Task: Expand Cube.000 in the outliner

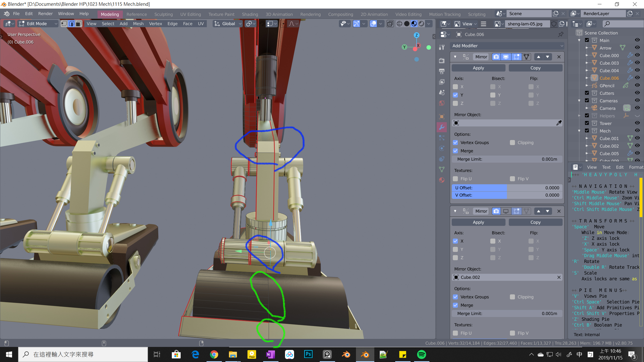Action: 586,55
